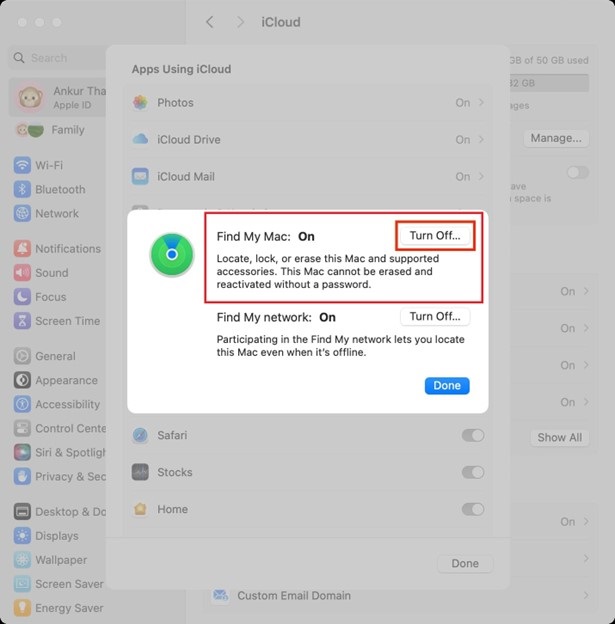Click the Privacy & Security hand icon
Image resolution: width=615 pixels, height=624 pixels.
point(22,476)
